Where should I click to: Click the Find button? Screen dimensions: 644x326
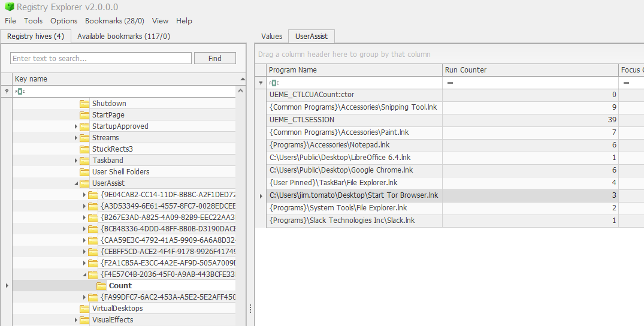point(215,58)
